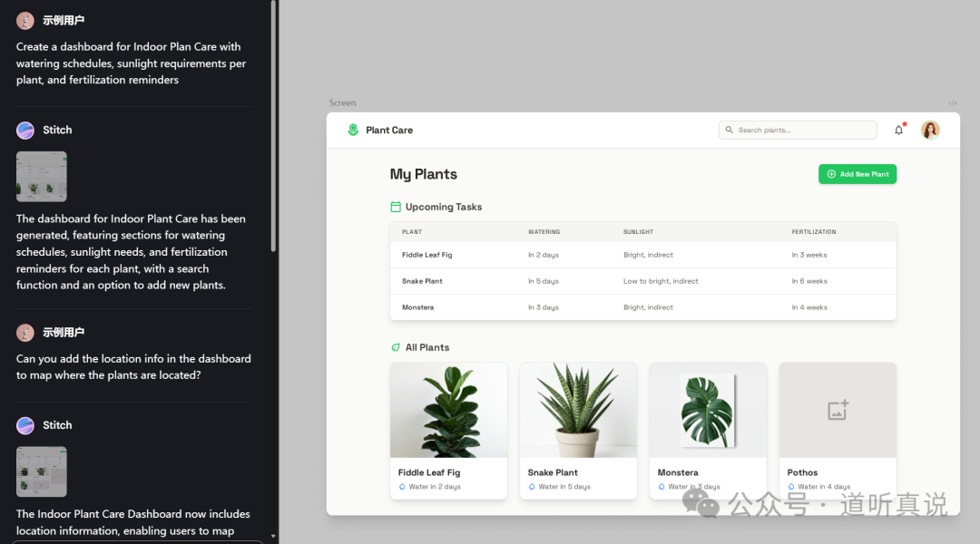Select the Fiddle Leaf Fig table row name
Viewport: 980px width, 544px height.
[x=426, y=255]
